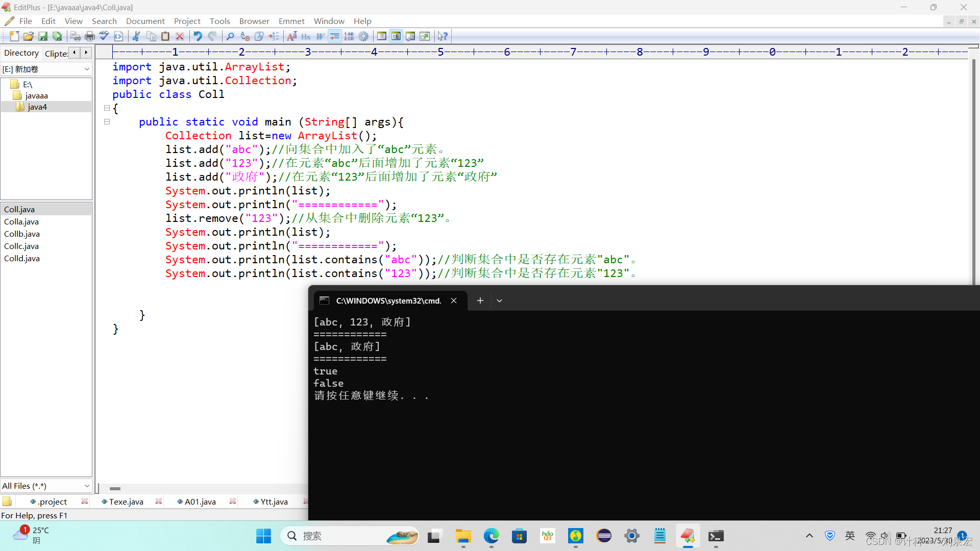Open Preferences gear icon in toolbar
The width and height of the screenshot is (980, 551).
(x=363, y=36)
